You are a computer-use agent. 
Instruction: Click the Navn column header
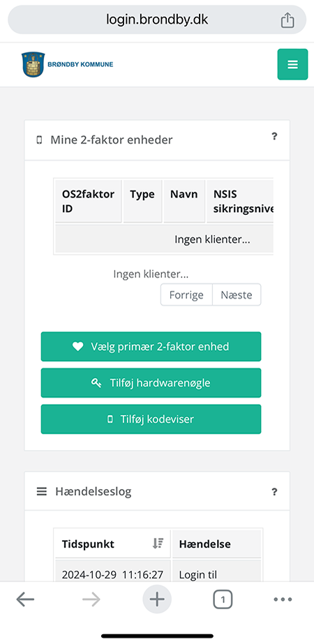pos(184,201)
